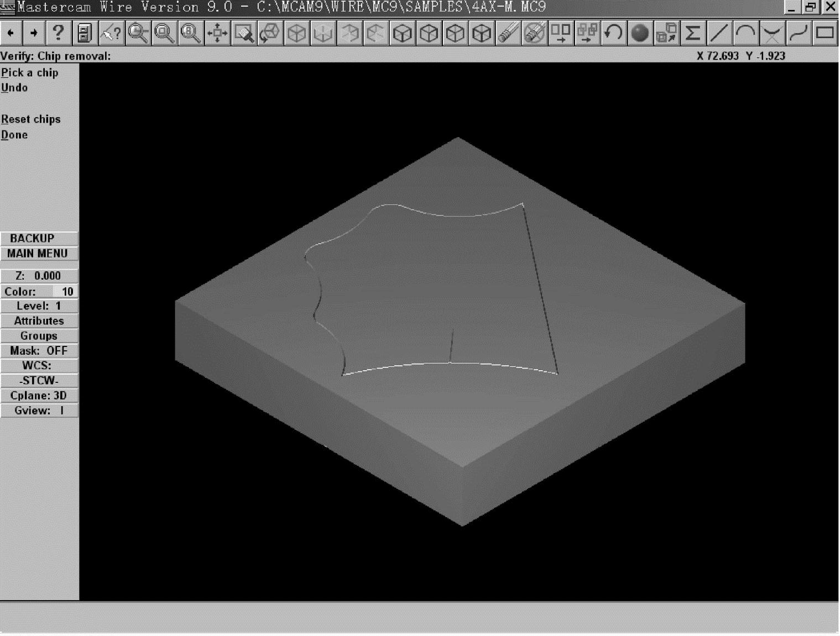Choose 'Pick a chip' menu option

30,73
